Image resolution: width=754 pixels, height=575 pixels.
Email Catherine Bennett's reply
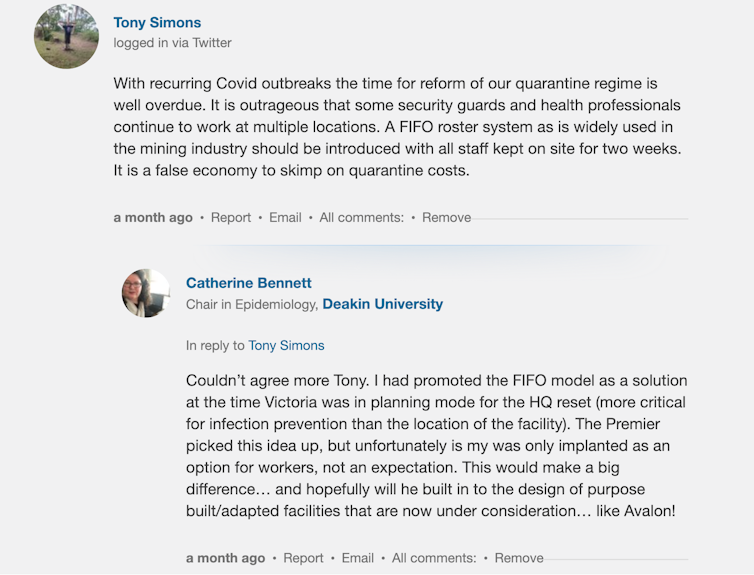358,558
